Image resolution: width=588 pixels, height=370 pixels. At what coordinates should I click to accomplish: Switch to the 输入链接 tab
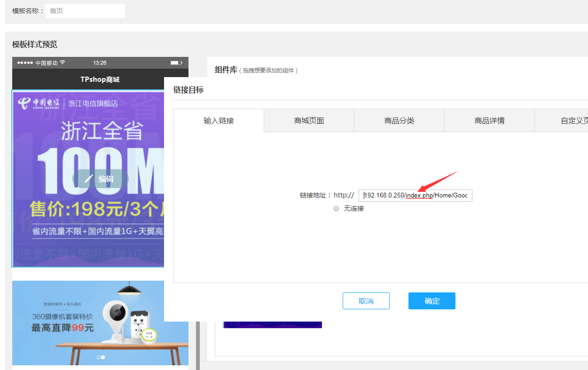pyautogui.click(x=219, y=121)
